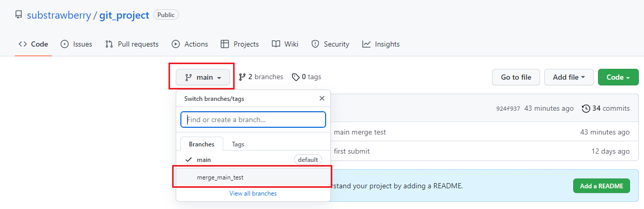Viewport: 644px width, 209px height.
Task: Click the commits history clock icon
Action: tap(586, 108)
